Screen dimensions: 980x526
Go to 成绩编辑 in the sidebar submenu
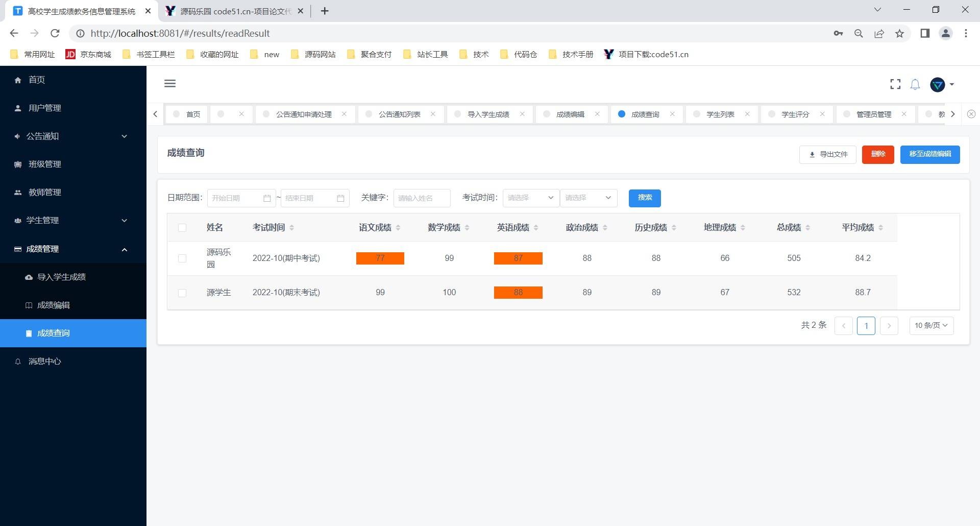click(73, 305)
